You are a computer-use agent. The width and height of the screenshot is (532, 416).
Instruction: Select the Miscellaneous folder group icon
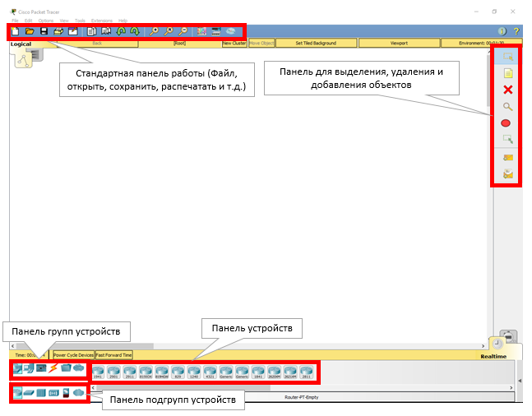tap(66, 367)
